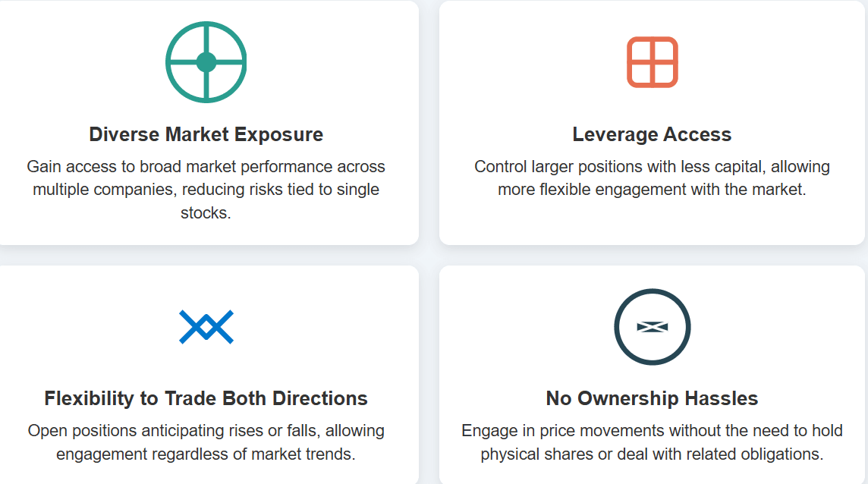Click the line "Open positions anticipating rises or falls, allowing"
This screenshot has height=484, width=868.
tap(206, 431)
